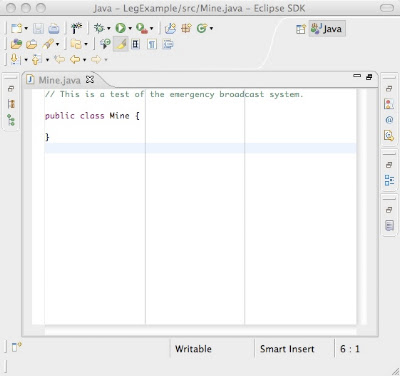Open the Back history dropdown arrow

coord(85,60)
